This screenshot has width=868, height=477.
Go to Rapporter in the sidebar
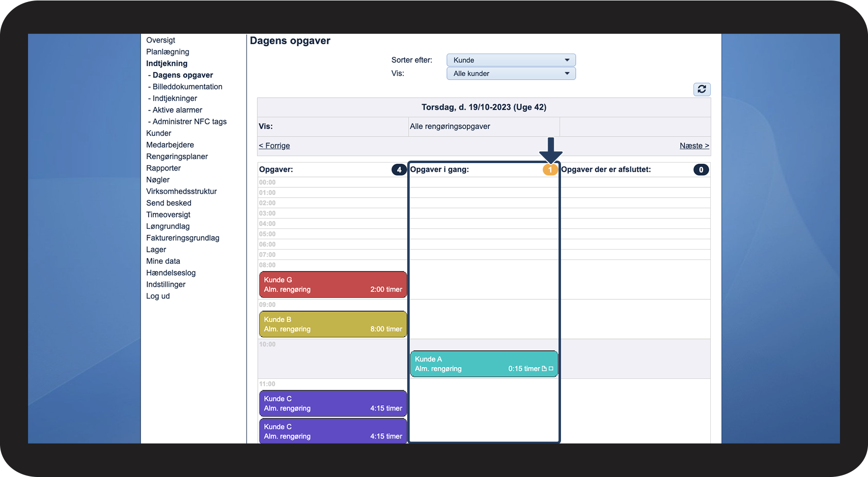[x=164, y=168]
